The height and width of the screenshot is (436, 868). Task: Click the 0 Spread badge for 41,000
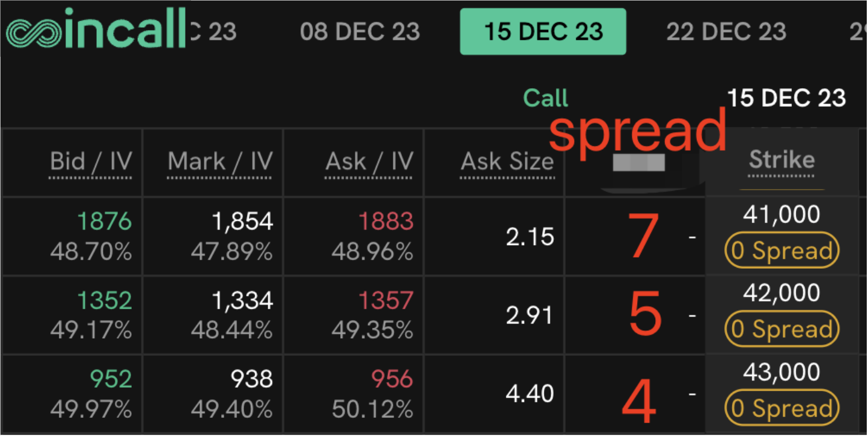782,251
